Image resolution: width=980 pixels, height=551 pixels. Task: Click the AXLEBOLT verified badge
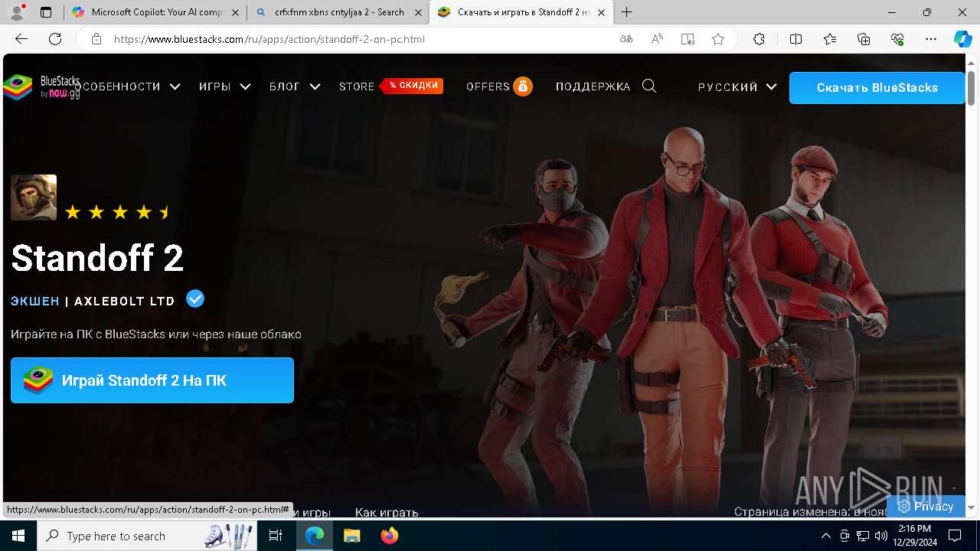[x=195, y=298]
